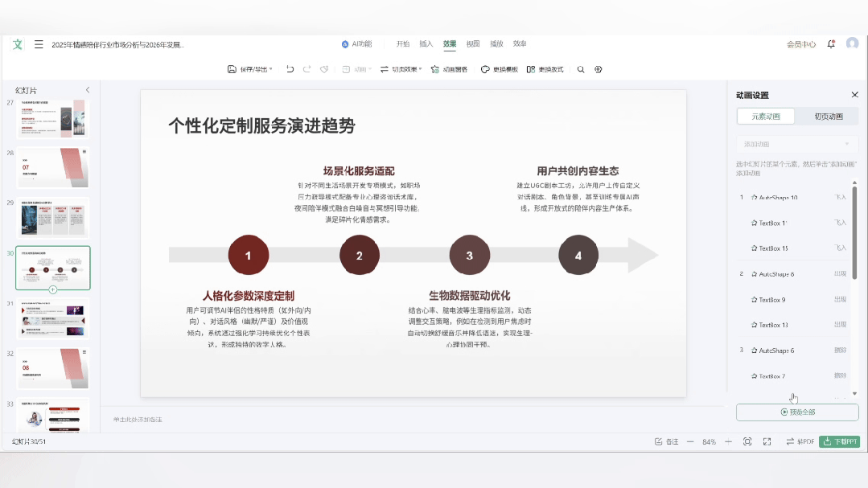Click the redo icon in the toolbar

[x=306, y=70]
